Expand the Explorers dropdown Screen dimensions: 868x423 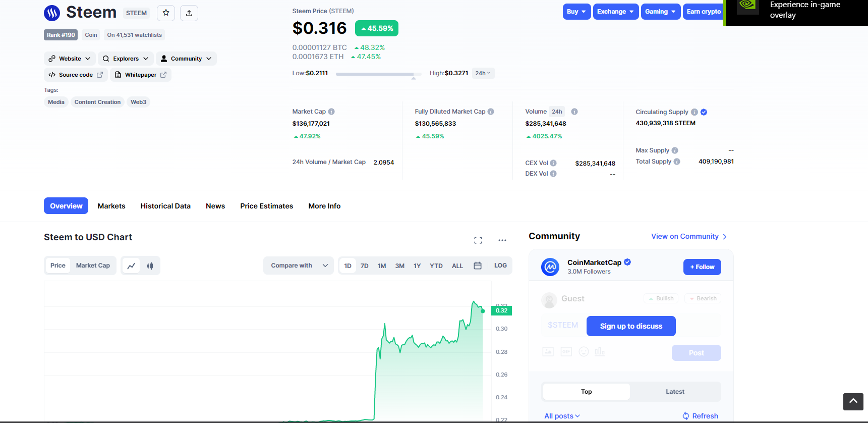coord(126,59)
